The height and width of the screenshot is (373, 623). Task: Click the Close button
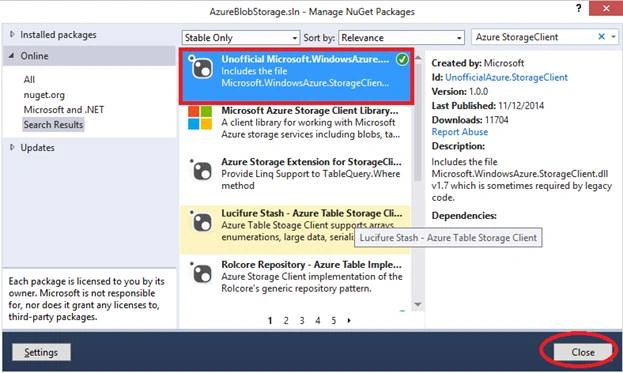pyautogui.click(x=583, y=352)
